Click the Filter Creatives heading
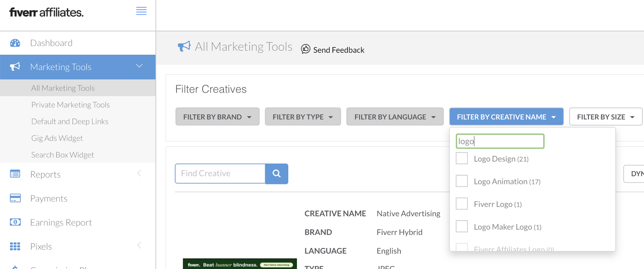The height and width of the screenshot is (269, 644). coord(211,89)
